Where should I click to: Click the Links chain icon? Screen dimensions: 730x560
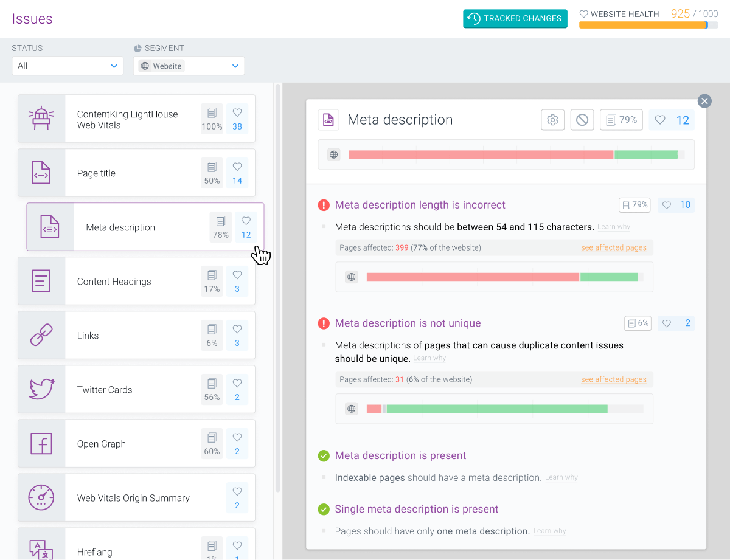tap(41, 335)
